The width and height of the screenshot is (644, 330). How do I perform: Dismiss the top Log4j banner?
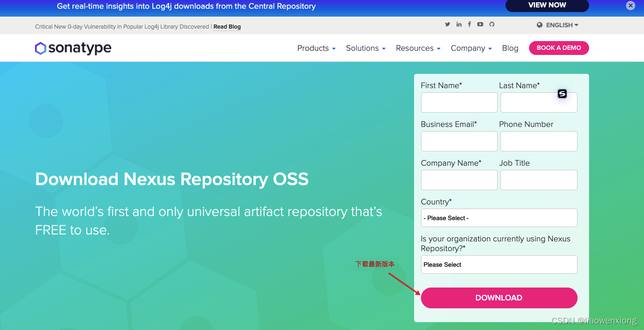pos(631,6)
